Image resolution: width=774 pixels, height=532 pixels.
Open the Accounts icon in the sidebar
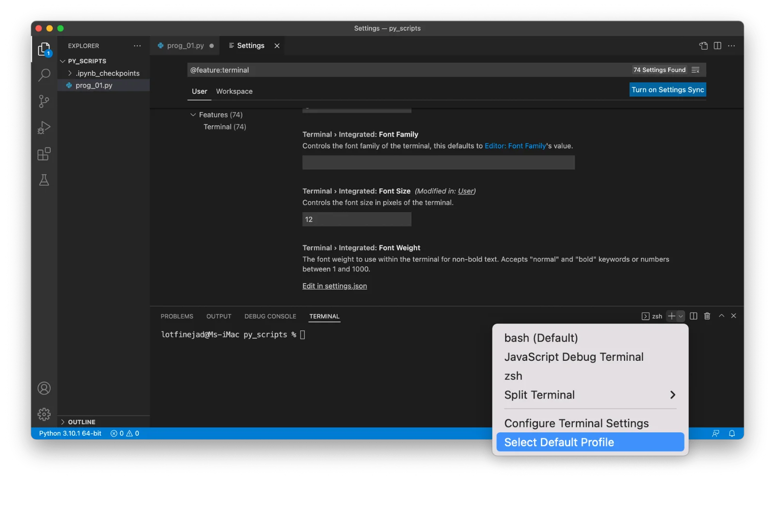tap(44, 388)
